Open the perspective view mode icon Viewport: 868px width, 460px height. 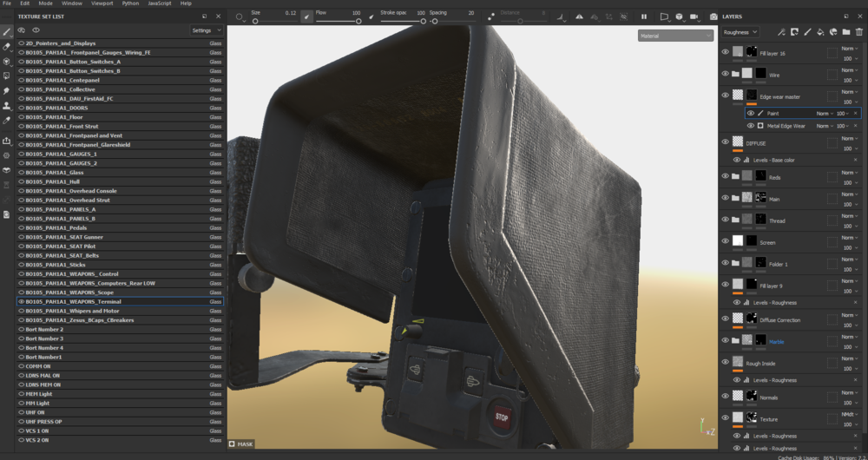(665, 16)
